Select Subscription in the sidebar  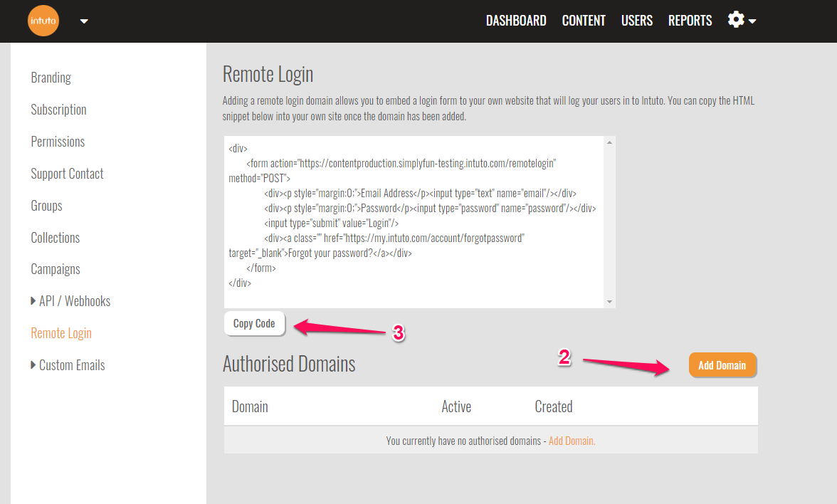58,109
